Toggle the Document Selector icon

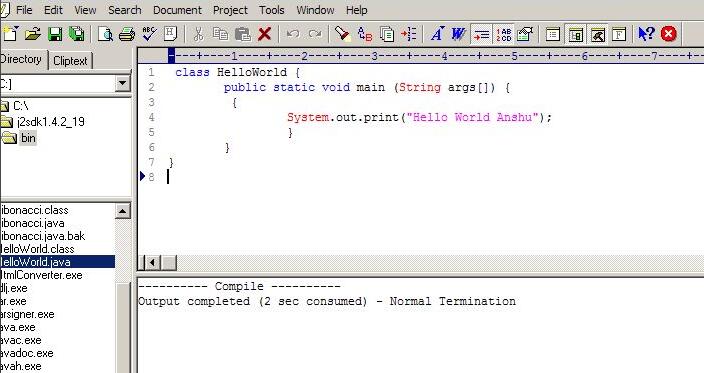point(553,34)
